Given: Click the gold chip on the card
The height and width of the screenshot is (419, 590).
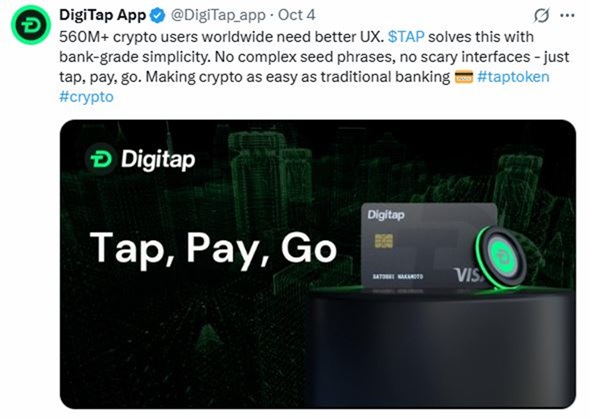Looking at the screenshot, I should point(384,241).
